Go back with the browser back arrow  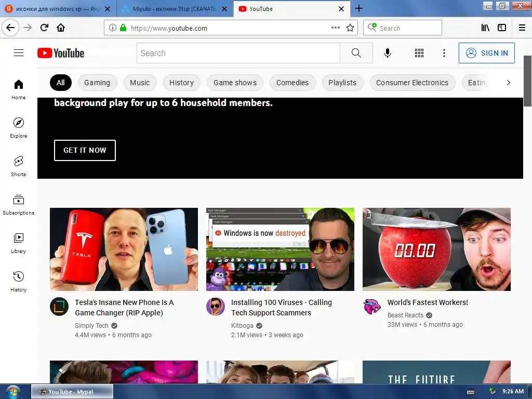coord(10,28)
